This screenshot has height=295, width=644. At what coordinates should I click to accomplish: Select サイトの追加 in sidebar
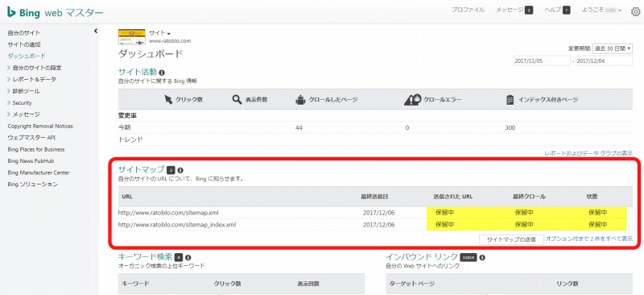[24, 44]
